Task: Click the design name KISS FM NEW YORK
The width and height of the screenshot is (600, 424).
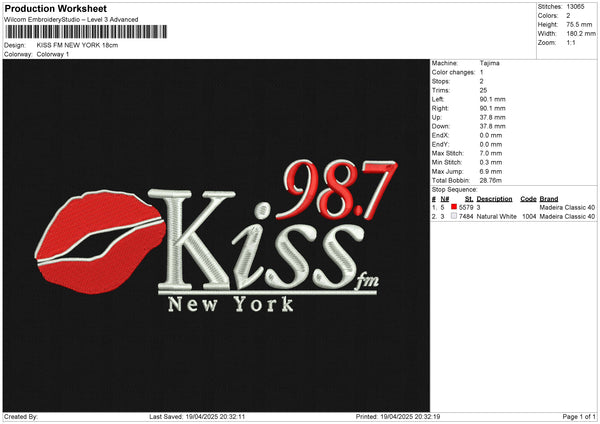Action: (77, 45)
